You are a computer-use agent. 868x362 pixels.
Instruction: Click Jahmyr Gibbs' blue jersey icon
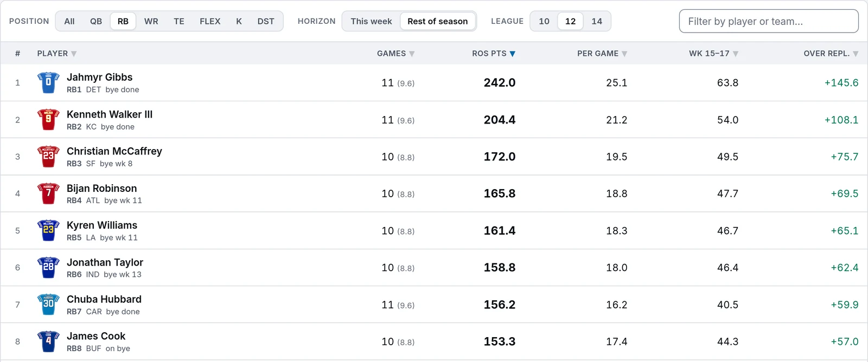(48, 83)
